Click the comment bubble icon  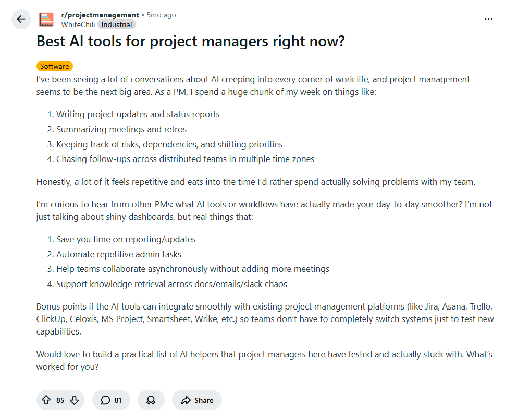105,400
